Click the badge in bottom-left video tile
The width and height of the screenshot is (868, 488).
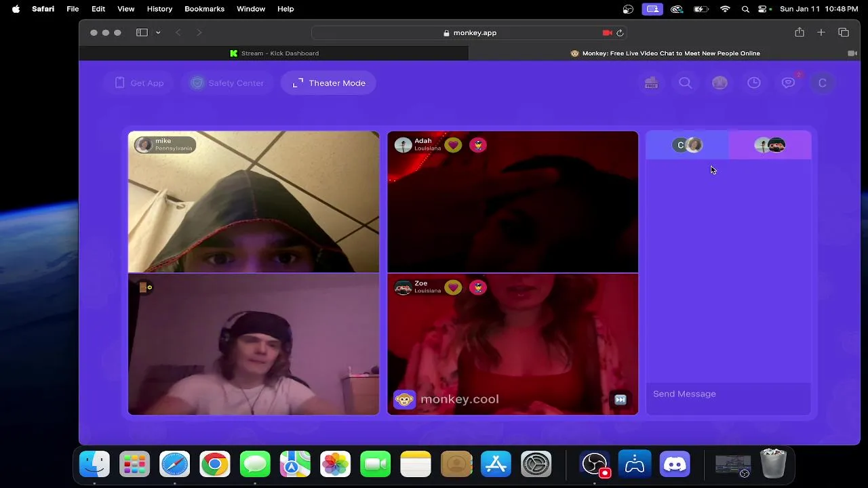144,287
